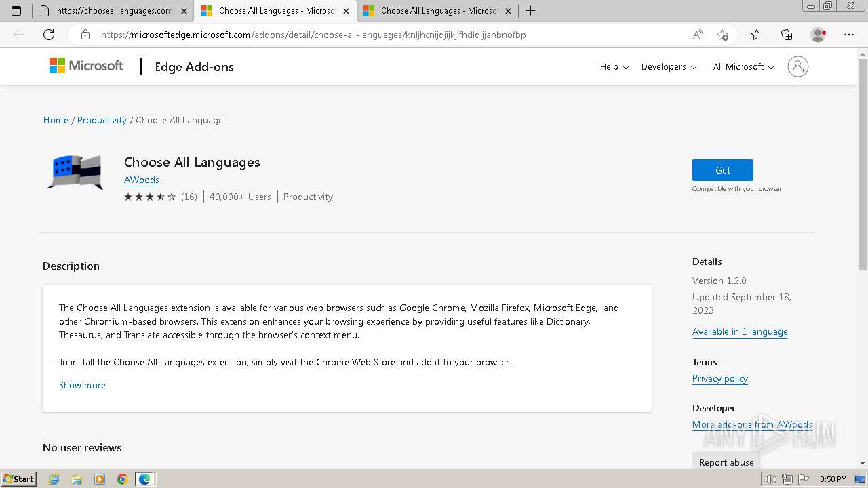The height and width of the screenshot is (488, 868).
Task: Add this page to favorites
Action: [722, 35]
